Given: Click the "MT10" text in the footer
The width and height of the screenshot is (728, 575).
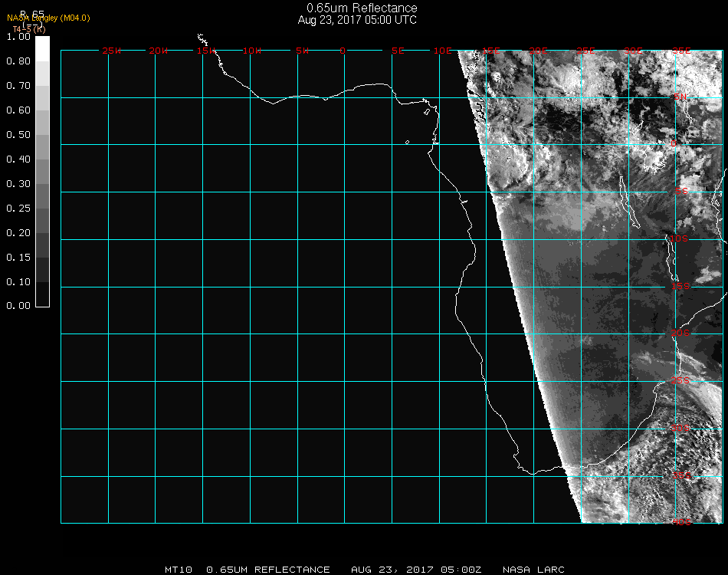Looking at the screenshot, I should pyautogui.click(x=179, y=570).
